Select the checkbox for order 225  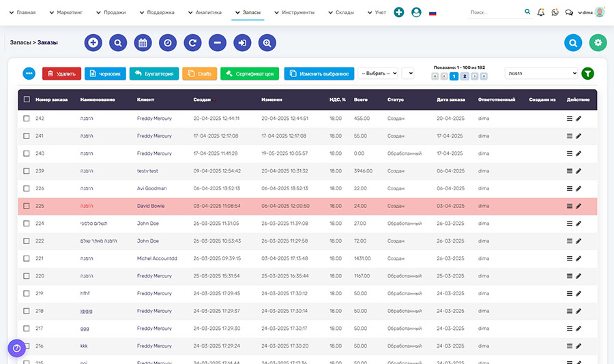(x=27, y=206)
